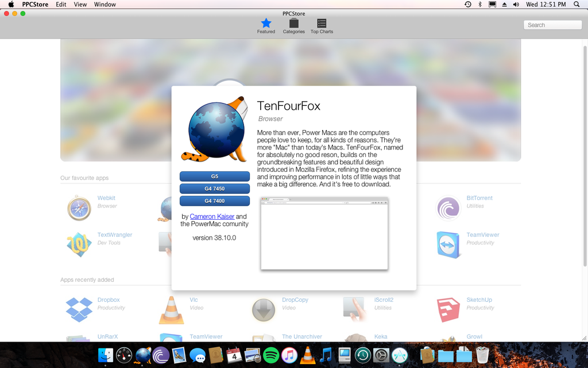Open the Vlc traffic cone icon in list

pos(171,310)
